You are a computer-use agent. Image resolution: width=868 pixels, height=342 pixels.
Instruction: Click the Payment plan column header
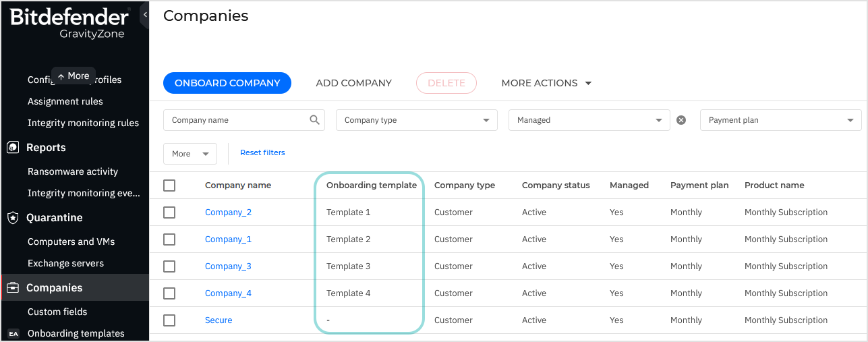699,185
